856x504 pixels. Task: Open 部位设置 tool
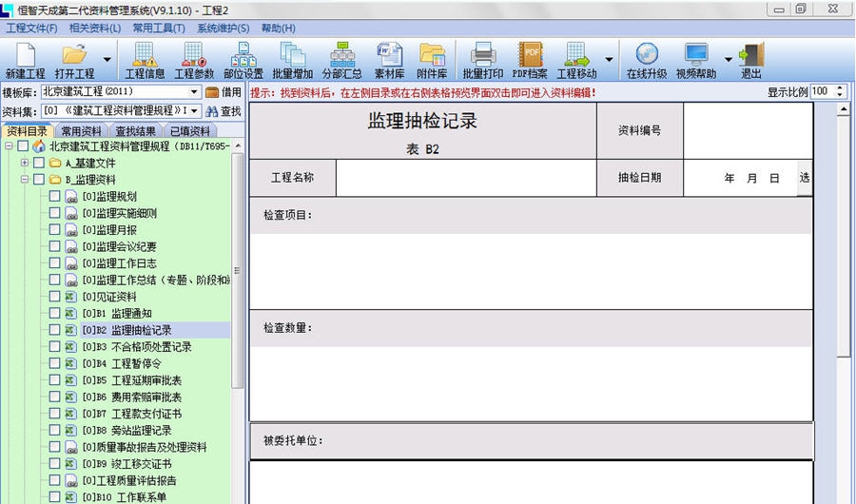243,59
